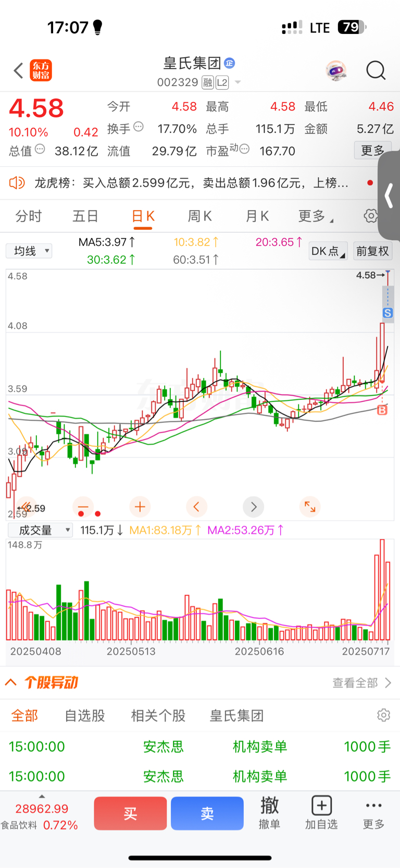Open the 成交量 sub-indicator dropdown
The height and width of the screenshot is (868, 400).
point(41,530)
